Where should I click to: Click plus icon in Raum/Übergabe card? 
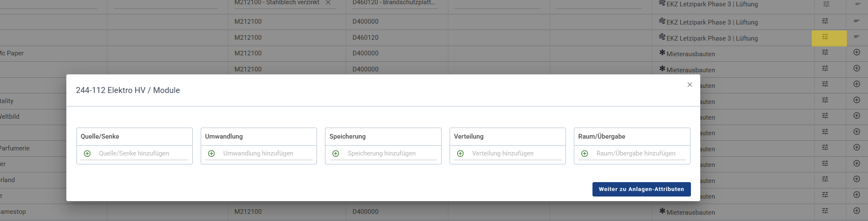584,153
